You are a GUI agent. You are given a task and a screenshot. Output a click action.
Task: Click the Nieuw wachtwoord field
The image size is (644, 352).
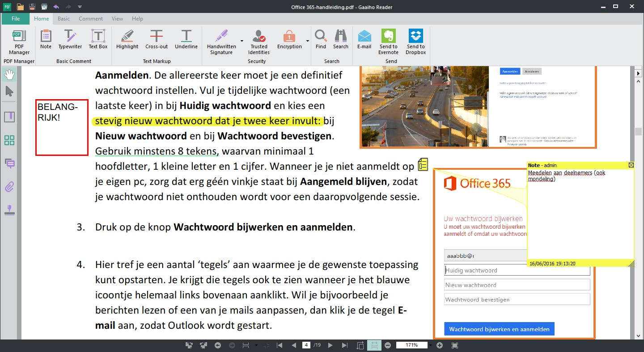pos(517,285)
